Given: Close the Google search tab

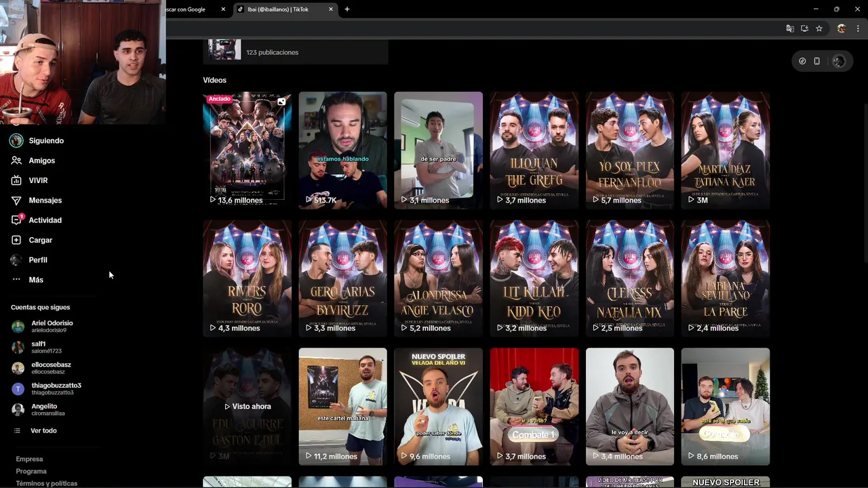Looking at the screenshot, I should point(223,9).
